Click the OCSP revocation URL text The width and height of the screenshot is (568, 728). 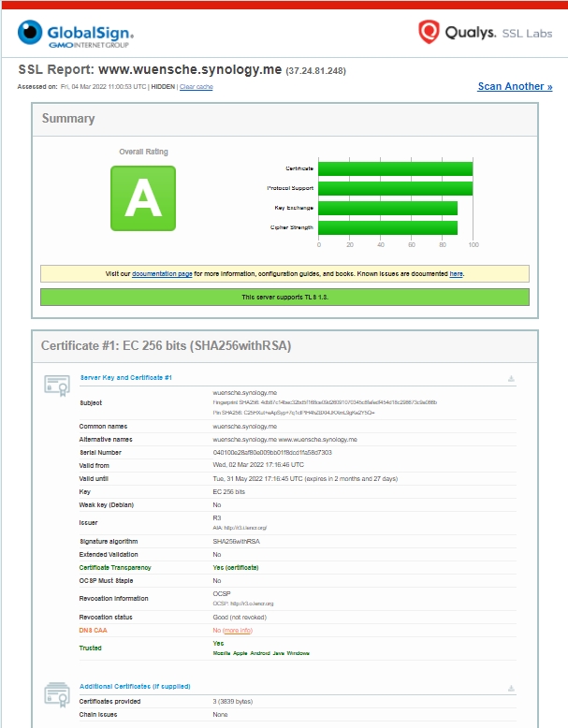[243, 604]
